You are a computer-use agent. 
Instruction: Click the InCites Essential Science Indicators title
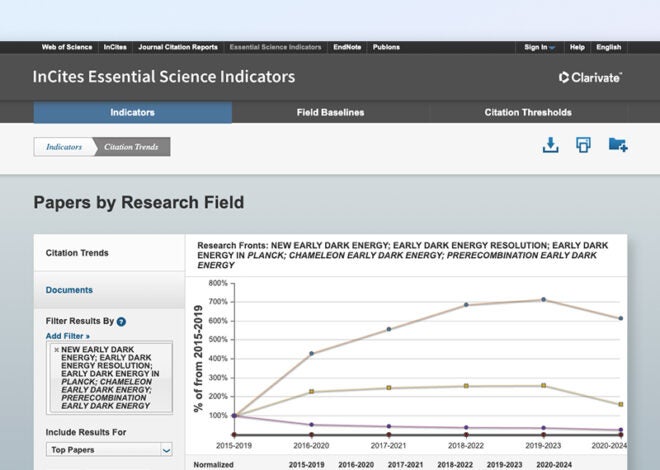164,77
